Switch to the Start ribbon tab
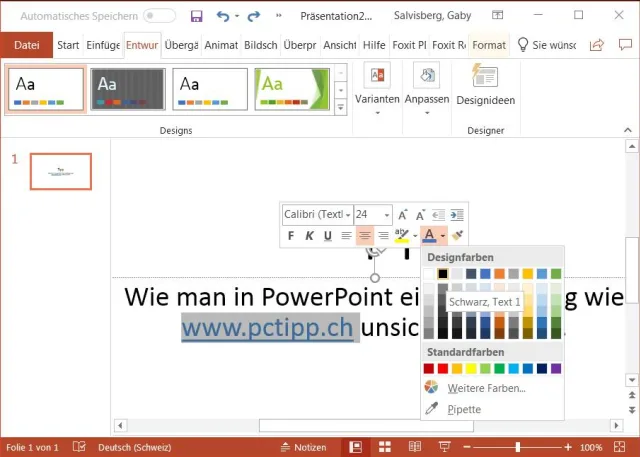Image resolution: width=640 pixels, height=457 pixels. (68, 45)
